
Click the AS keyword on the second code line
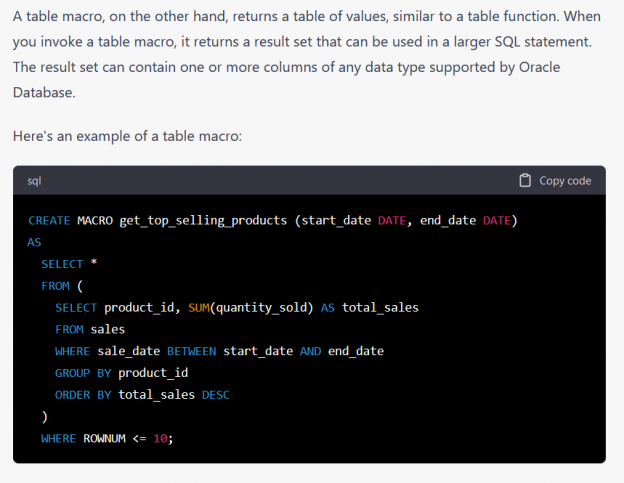tap(35, 242)
